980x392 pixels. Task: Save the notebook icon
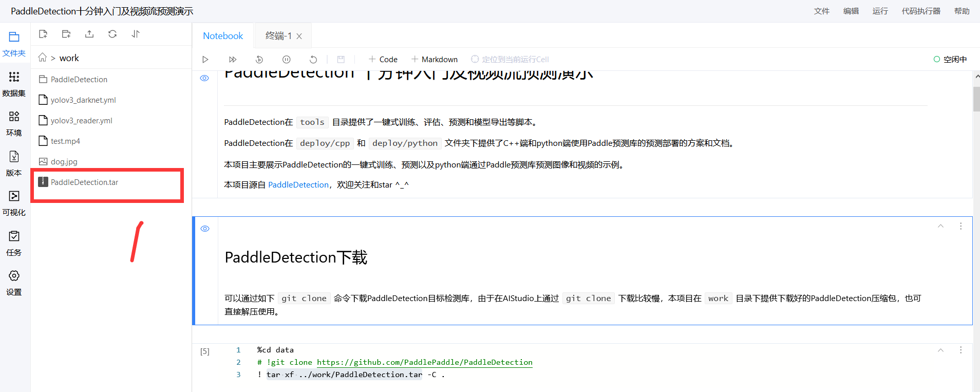coord(341,60)
